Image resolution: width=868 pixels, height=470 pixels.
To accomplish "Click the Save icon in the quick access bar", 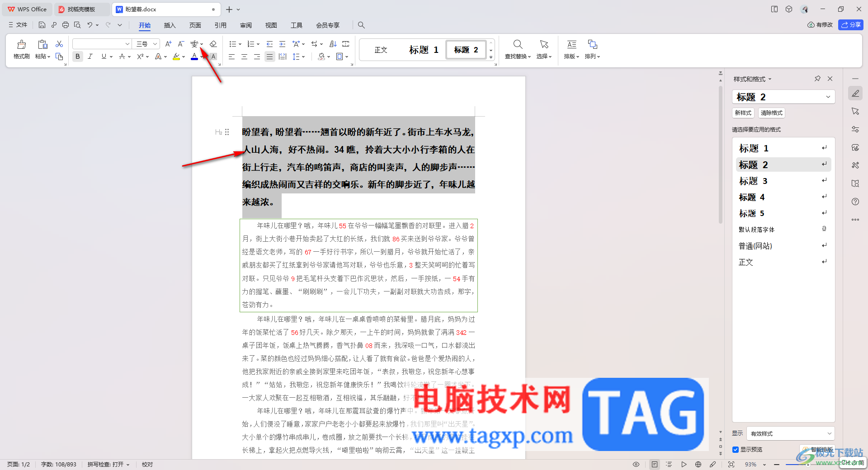I will pos(42,25).
